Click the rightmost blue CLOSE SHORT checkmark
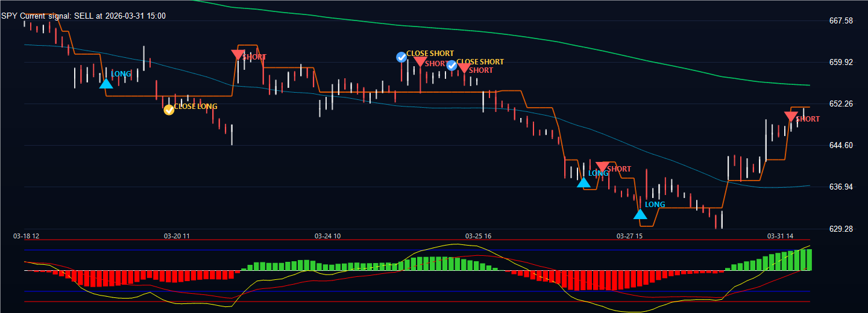 [x=451, y=65]
